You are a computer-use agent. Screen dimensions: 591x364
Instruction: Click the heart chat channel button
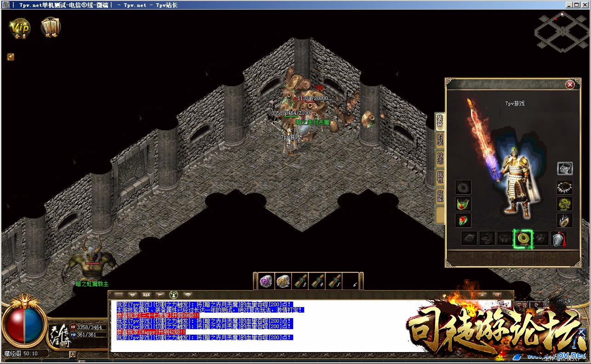point(133,294)
